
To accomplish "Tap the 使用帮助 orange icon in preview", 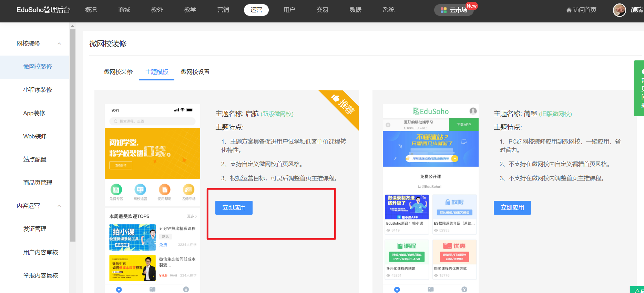I will (x=164, y=189).
